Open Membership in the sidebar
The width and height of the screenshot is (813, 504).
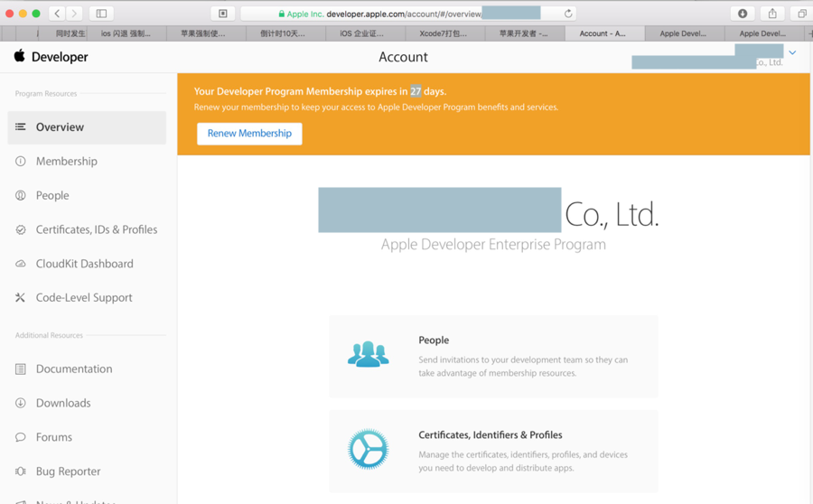(x=66, y=162)
